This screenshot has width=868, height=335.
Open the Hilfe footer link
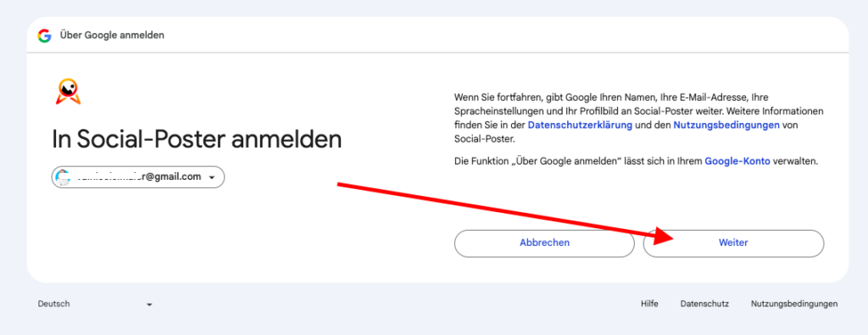click(649, 304)
